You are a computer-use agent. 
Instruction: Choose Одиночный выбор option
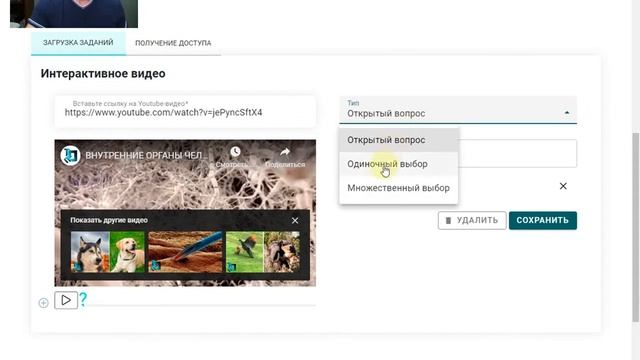point(398,164)
